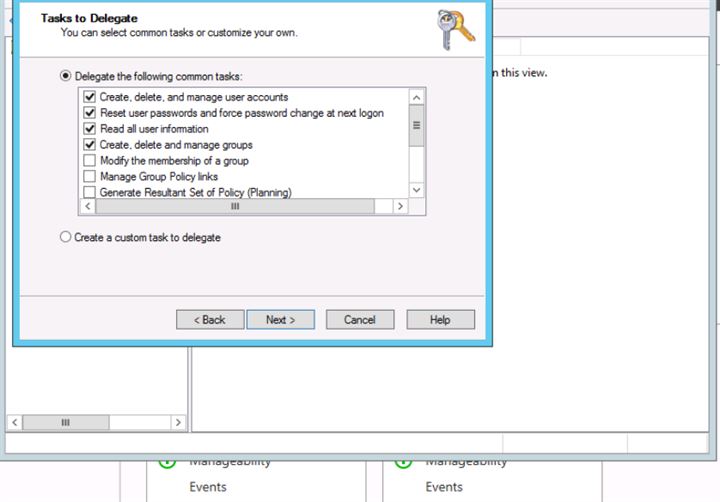
Task: Untick 'Create, delete, and manage user accounts'
Action: (x=90, y=97)
